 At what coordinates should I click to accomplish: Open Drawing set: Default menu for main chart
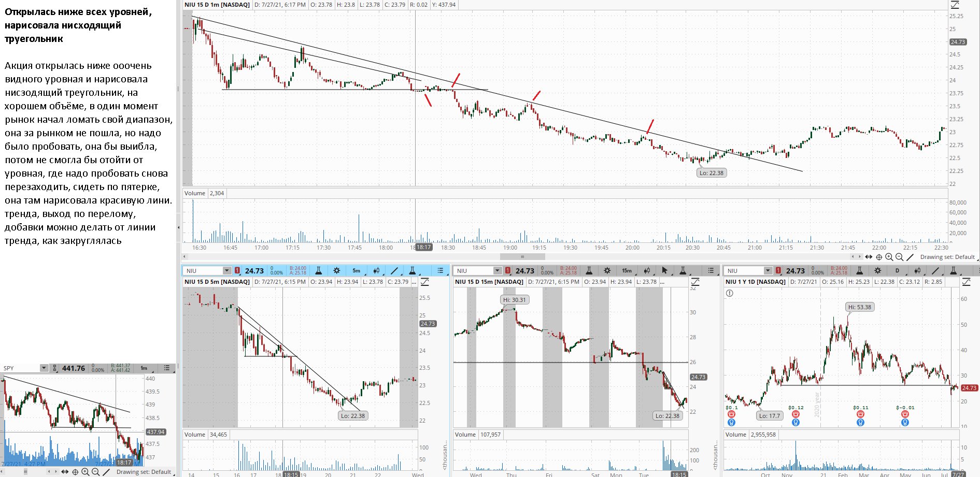tap(949, 257)
